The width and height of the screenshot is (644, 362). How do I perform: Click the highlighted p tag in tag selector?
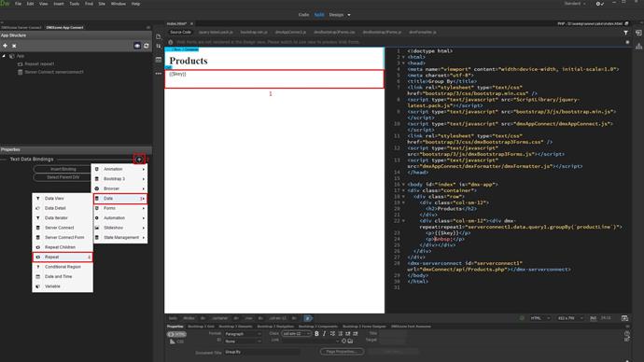coord(308,318)
